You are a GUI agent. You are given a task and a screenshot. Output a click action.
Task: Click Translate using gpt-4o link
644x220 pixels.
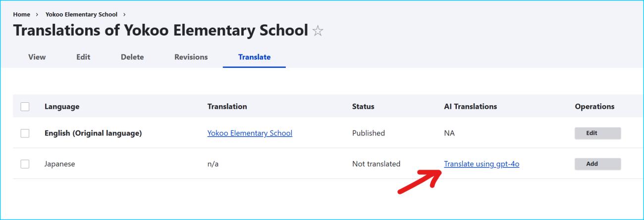482,164
